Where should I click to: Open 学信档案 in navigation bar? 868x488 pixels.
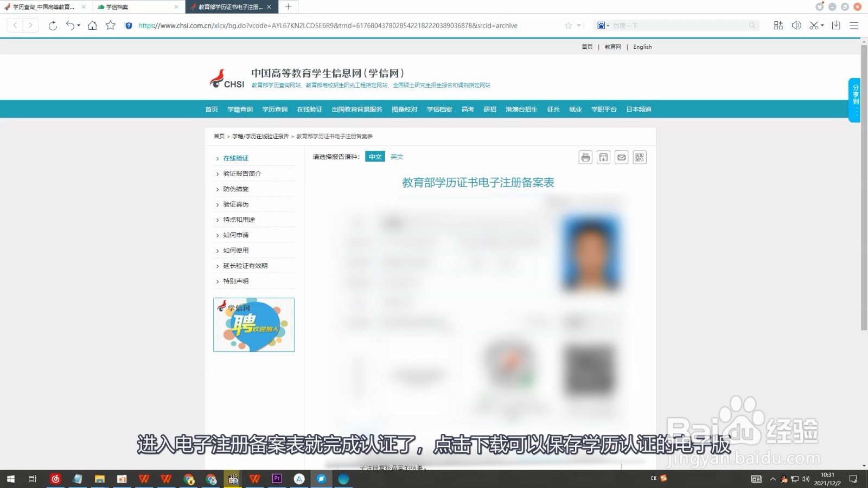point(439,110)
